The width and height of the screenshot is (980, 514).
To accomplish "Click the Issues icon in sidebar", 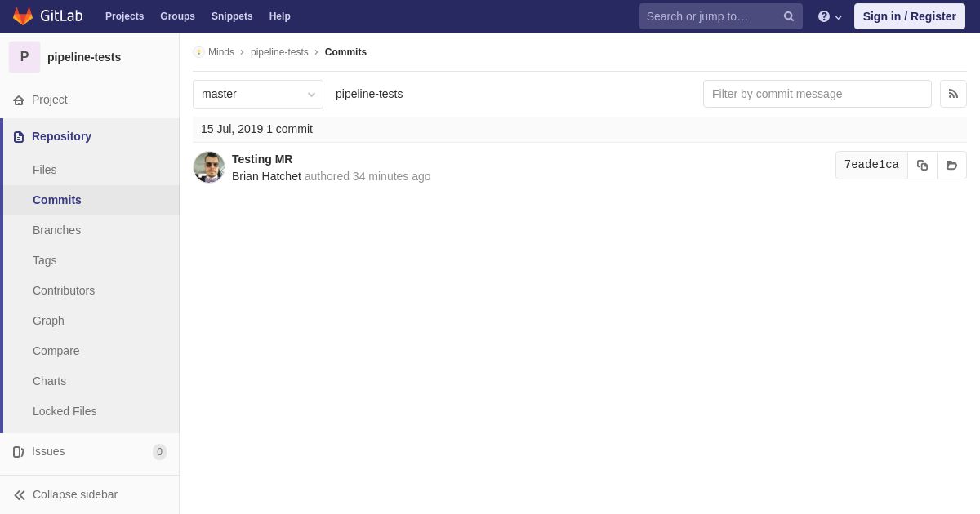I will coord(19,451).
